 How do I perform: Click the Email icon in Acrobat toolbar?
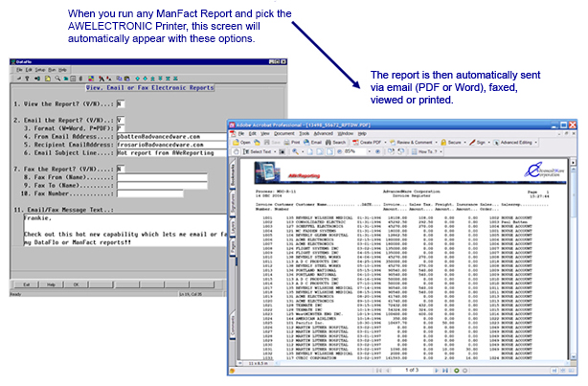pos(313,142)
